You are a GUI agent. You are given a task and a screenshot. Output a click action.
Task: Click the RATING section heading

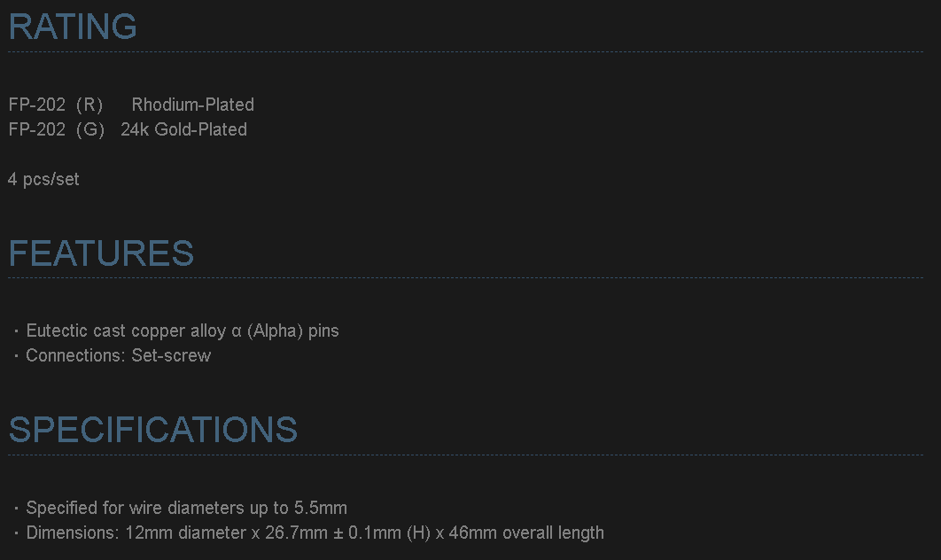[73, 27]
